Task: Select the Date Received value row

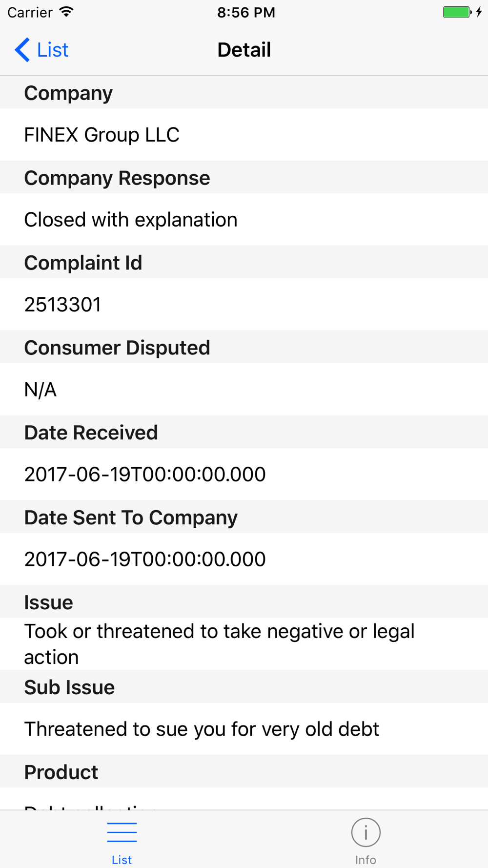Action: pos(244,475)
